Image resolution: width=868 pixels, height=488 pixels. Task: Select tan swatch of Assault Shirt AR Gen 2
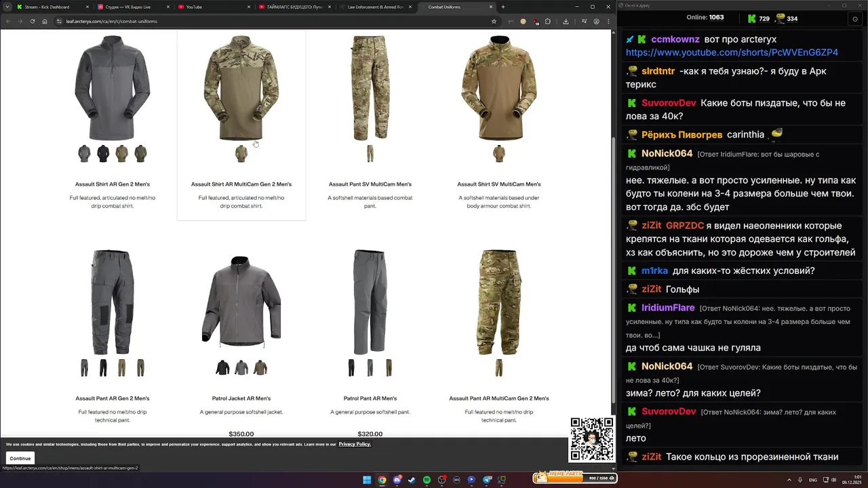(x=121, y=154)
